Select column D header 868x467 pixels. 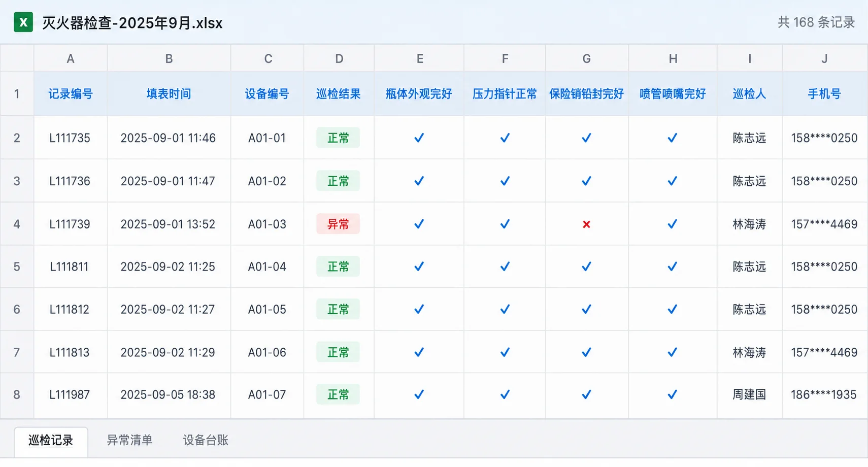(x=339, y=58)
